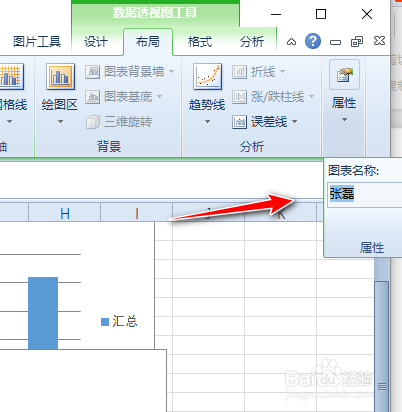Click the 三维旋转 label

[x=128, y=122]
